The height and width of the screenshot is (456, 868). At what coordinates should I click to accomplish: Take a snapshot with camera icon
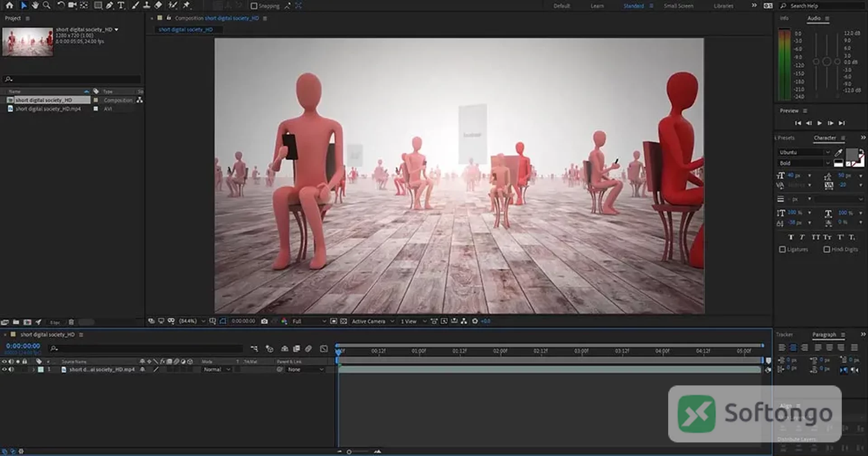click(264, 321)
